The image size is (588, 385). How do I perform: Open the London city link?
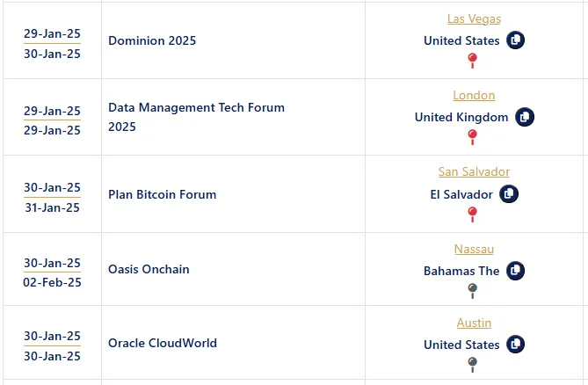[474, 95]
